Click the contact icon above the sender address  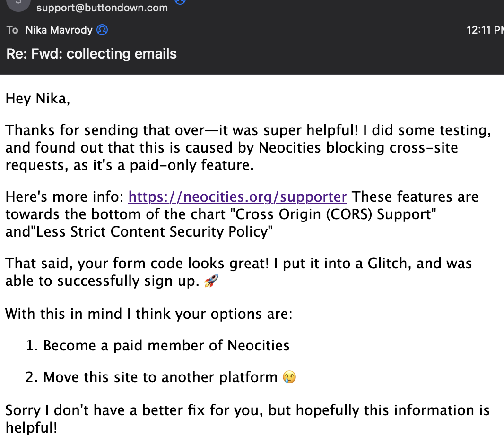click(x=180, y=1)
